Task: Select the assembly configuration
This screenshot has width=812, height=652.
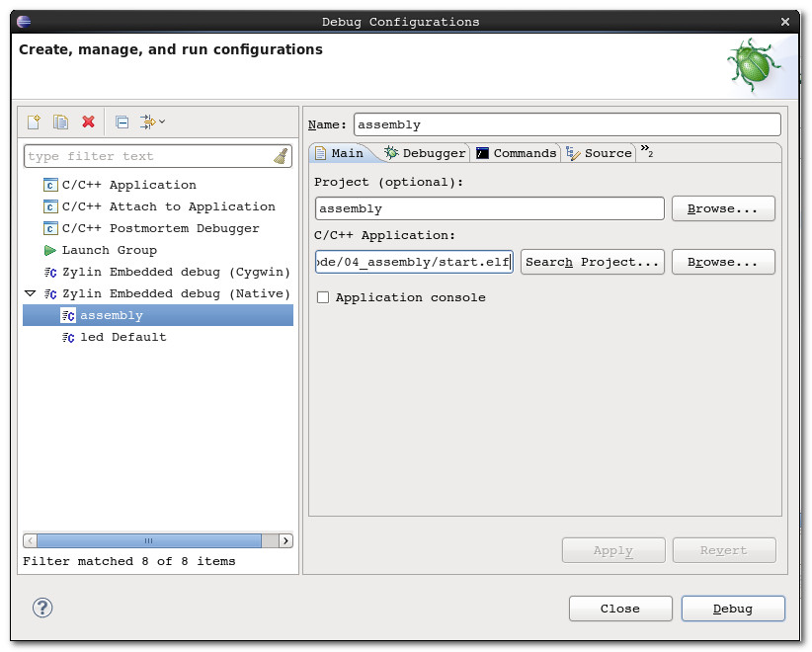Action: click(158, 315)
